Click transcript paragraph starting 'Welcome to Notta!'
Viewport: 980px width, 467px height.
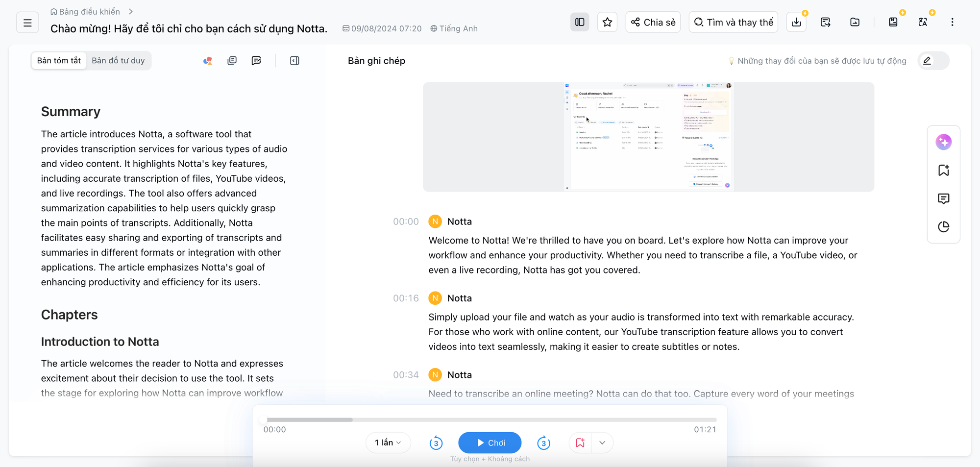point(643,255)
